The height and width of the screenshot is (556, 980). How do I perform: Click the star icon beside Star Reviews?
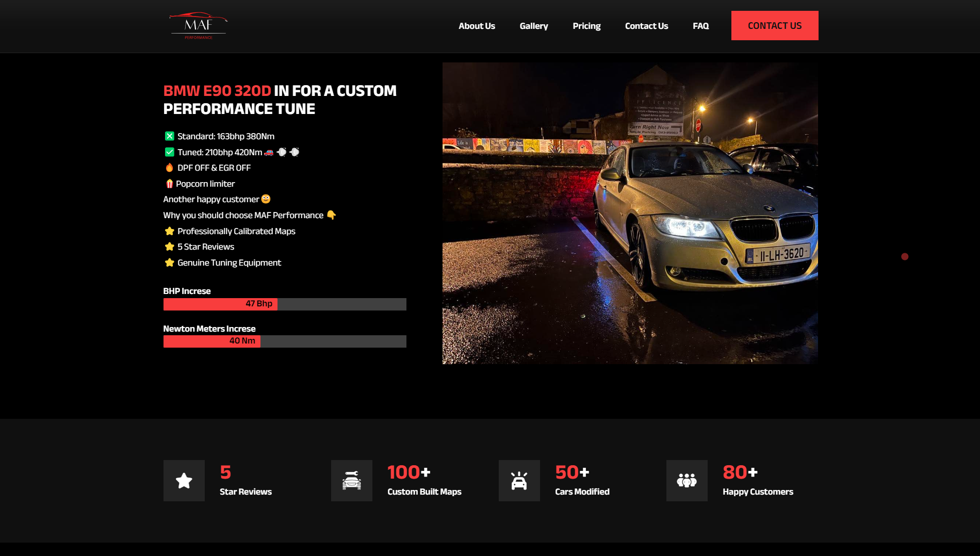184,481
